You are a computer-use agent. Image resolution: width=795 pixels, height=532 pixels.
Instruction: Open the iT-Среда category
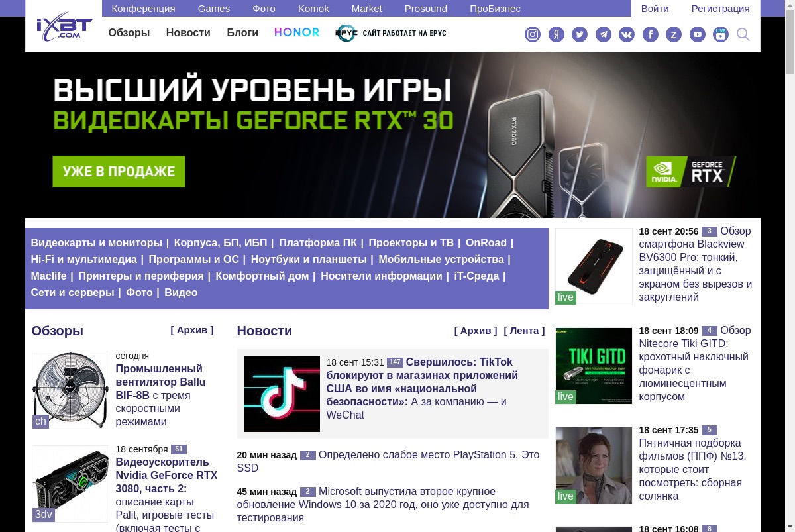[x=476, y=276]
